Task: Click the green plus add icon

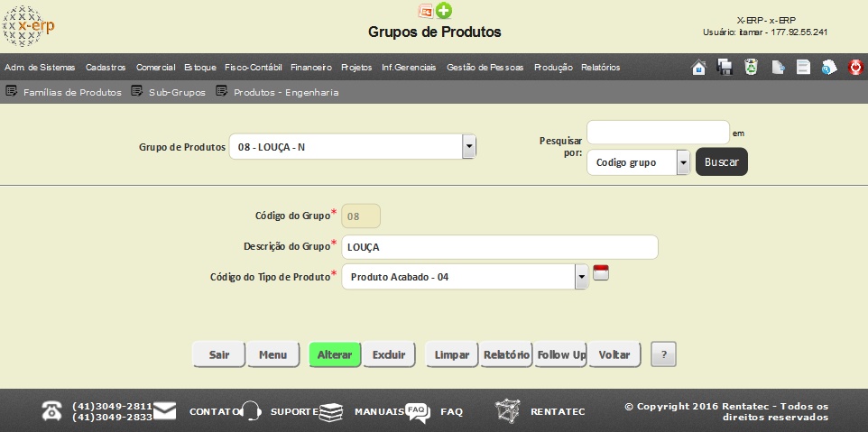Action: 443,11
